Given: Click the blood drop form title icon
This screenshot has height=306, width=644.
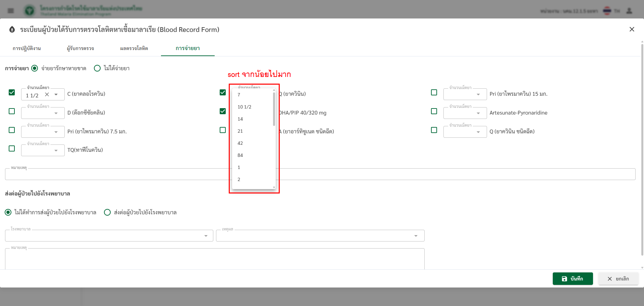Looking at the screenshot, I should pyautogui.click(x=12, y=30).
